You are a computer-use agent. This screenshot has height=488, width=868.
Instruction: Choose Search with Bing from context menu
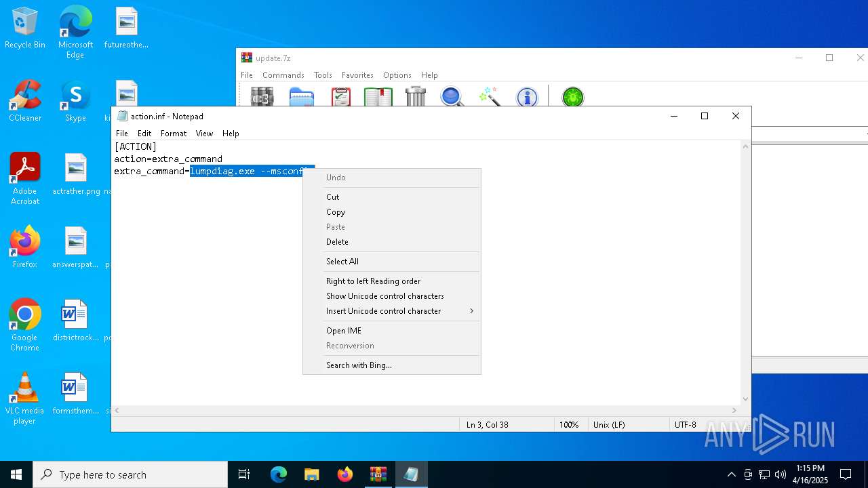[392, 365]
